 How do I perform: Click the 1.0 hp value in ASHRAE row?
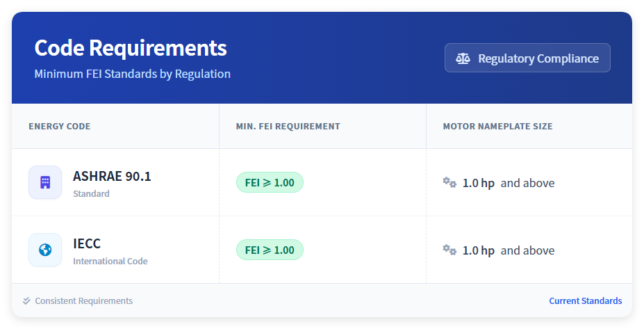click(479, 184)
